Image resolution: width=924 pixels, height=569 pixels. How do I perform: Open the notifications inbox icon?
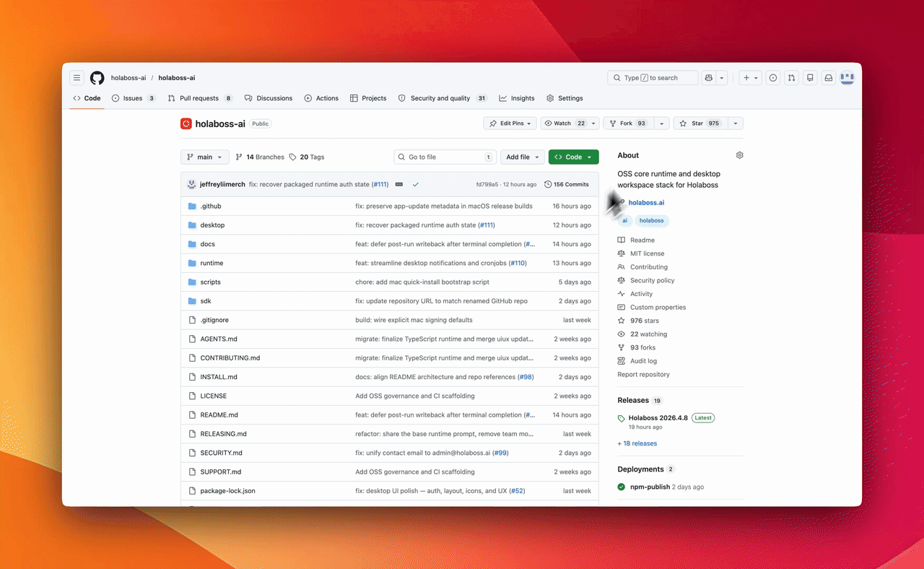tap(829, 78)
